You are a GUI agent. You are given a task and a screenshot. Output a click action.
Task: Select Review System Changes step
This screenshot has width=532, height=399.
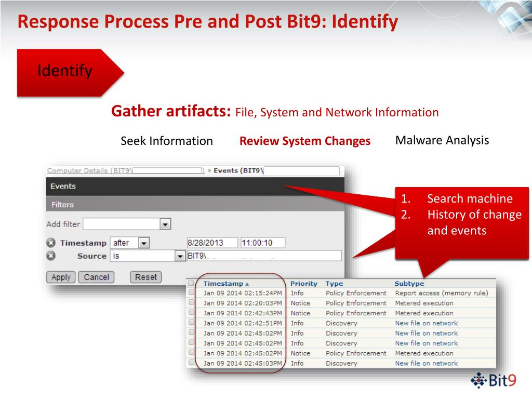click(x=304, y=141)
